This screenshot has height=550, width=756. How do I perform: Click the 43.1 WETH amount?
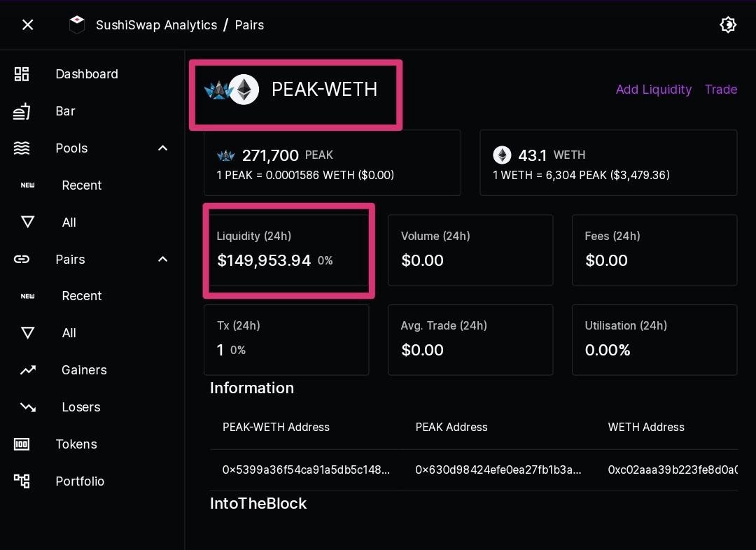click(x=532, y=155)
